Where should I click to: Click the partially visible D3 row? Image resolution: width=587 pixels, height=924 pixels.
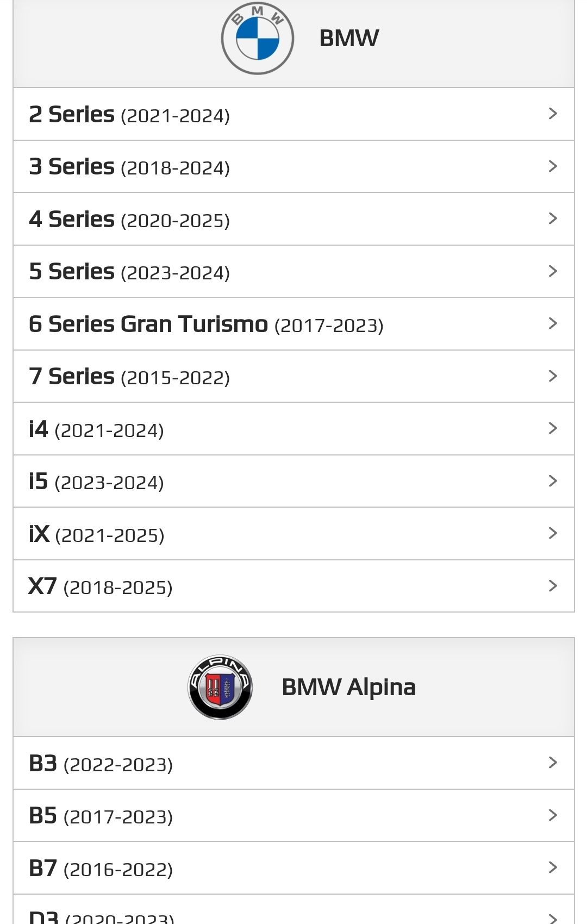(293, 909)
